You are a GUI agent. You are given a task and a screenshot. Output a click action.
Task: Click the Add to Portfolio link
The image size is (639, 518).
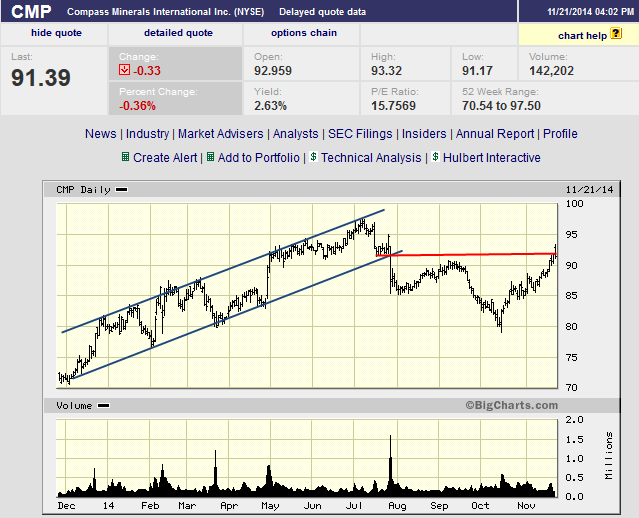tap(258, 158)
